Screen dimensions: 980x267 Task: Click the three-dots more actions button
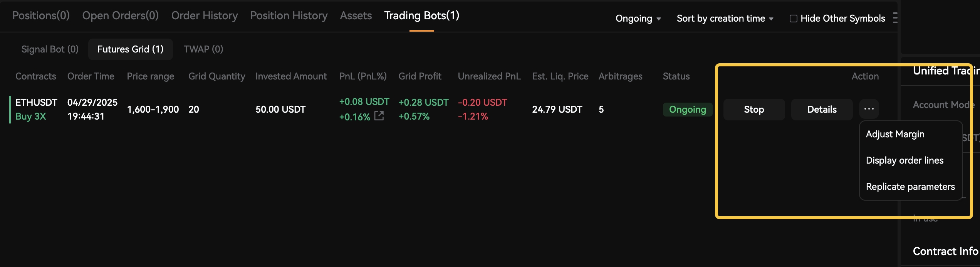click(869, 109)
